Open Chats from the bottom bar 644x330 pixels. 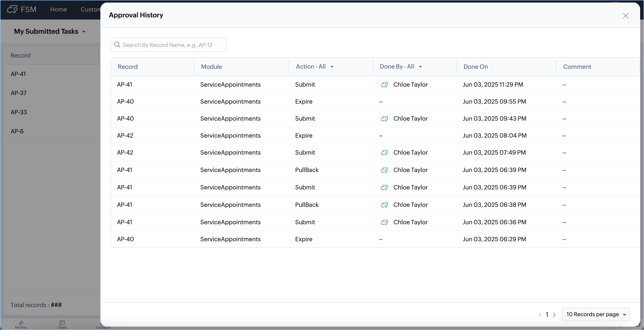point(62,324)
